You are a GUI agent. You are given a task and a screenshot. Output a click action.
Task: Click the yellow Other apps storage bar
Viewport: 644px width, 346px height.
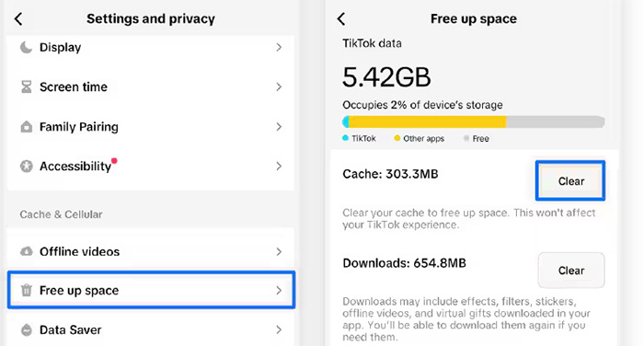(428, 121)
